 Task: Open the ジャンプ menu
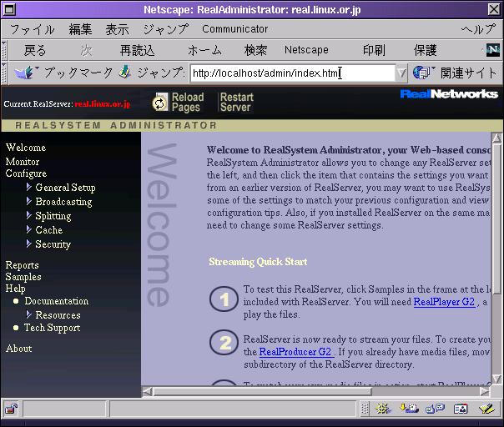tap(165, 29)
